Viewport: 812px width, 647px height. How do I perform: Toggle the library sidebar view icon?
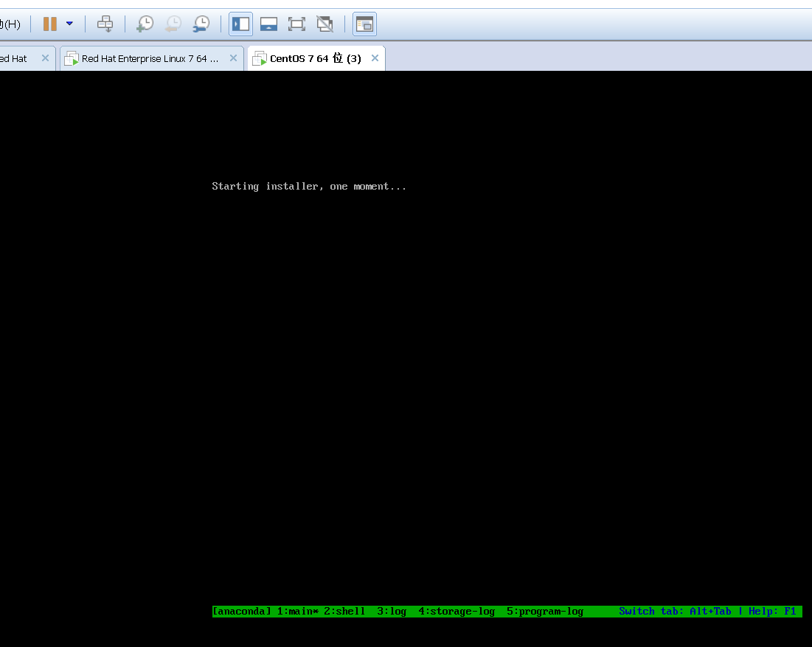241,24
